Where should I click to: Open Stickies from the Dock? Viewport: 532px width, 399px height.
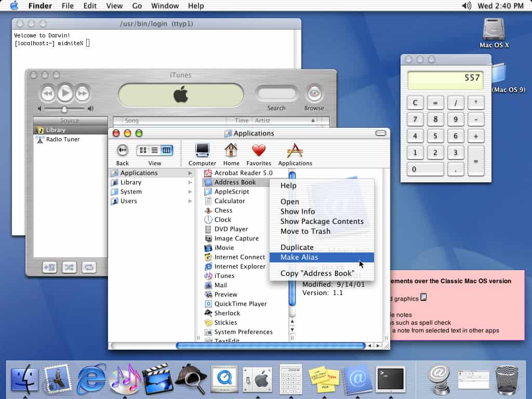[x=324, y=377]
